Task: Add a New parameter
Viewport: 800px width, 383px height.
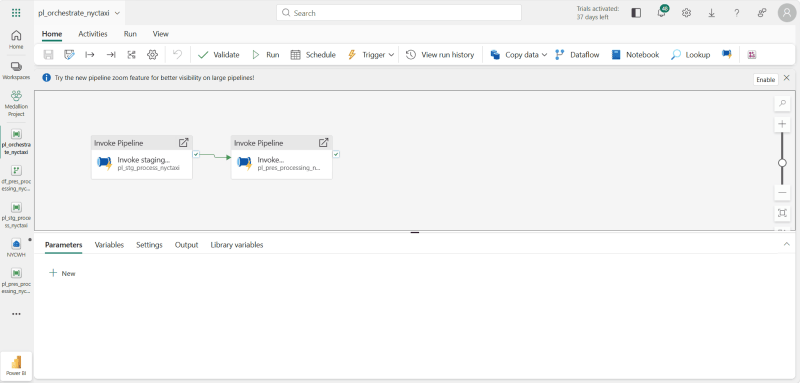Action: coord(62,273)
